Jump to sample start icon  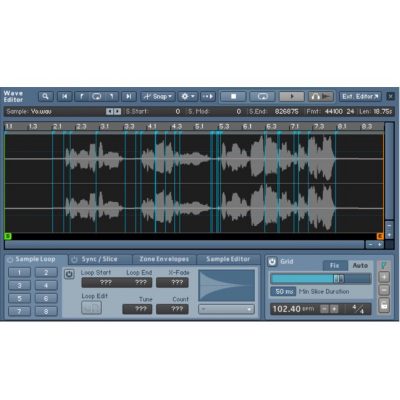click(65, 97)
